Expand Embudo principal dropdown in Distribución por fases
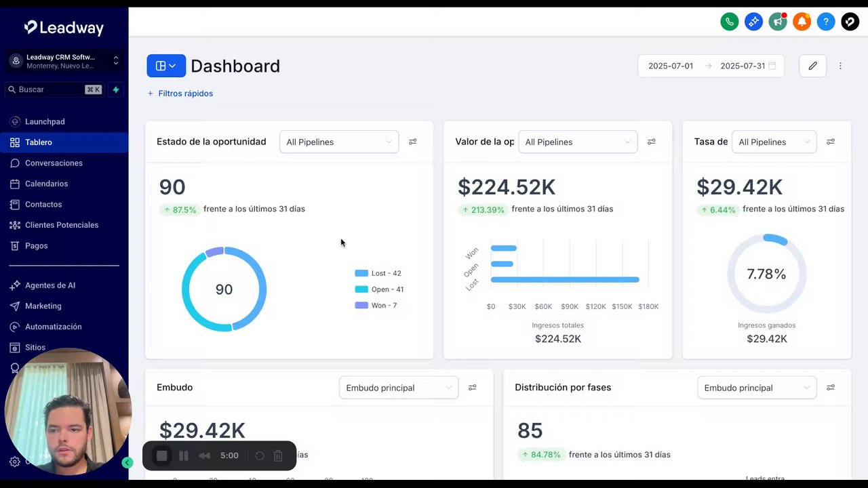 tap(757, 388)
